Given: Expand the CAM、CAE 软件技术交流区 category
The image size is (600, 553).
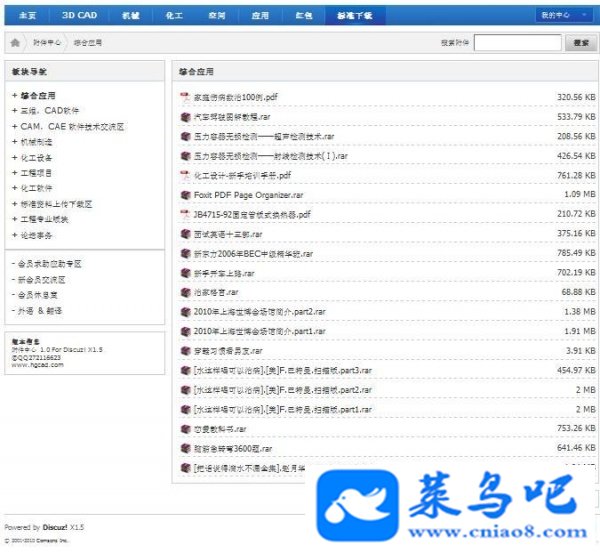Looking at the screenshot, I should click(x=15, y=126).
